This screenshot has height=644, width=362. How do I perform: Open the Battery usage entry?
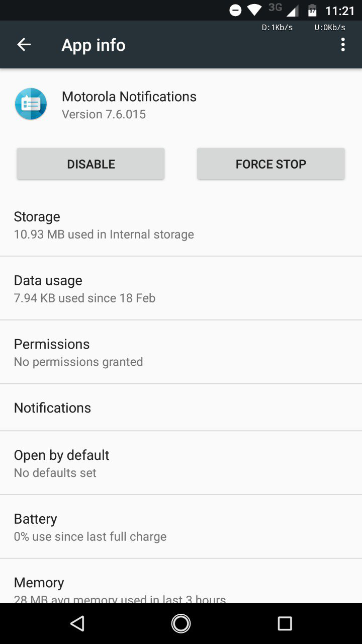click(181, 527)
